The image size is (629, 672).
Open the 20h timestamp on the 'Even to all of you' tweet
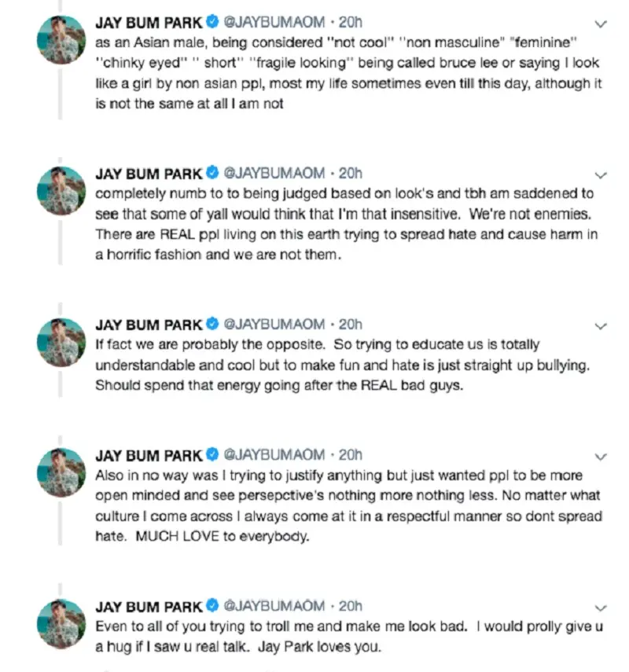coord(350,606)
